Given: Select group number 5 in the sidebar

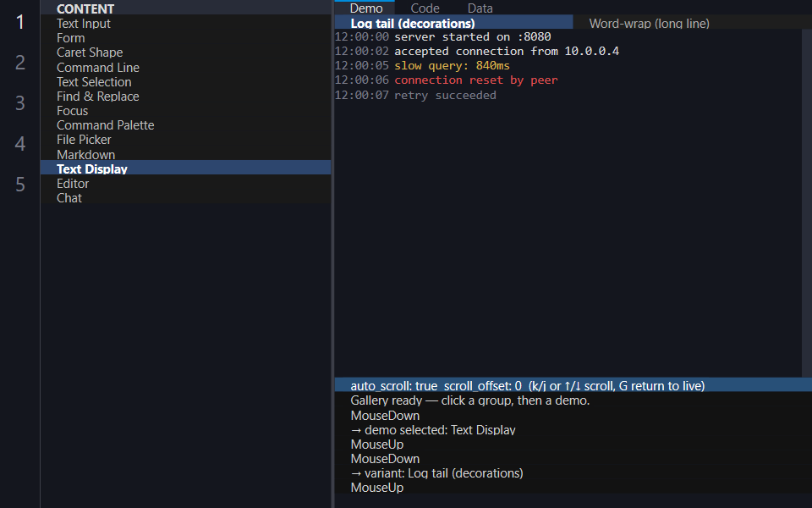Looking at the screenshot, I should point(19,185).
